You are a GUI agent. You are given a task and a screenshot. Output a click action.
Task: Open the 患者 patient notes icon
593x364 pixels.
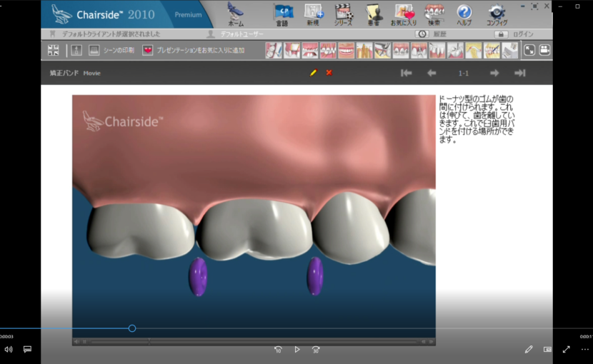pos(374,15)
